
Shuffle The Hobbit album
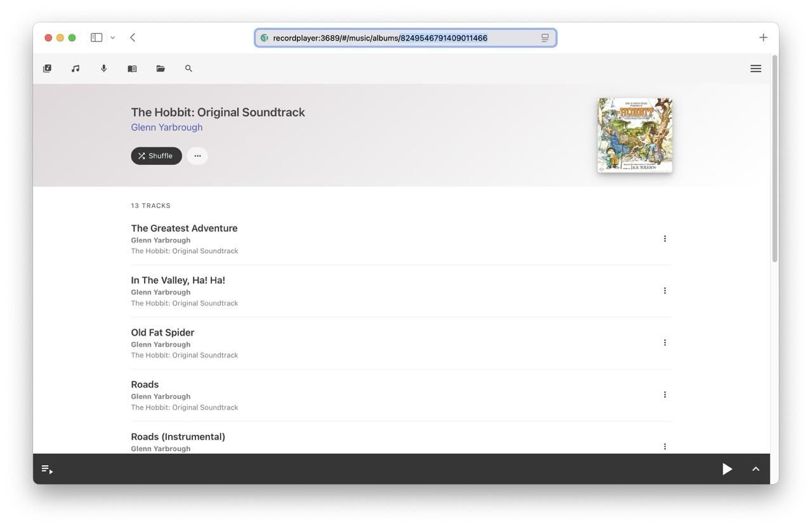156,156
